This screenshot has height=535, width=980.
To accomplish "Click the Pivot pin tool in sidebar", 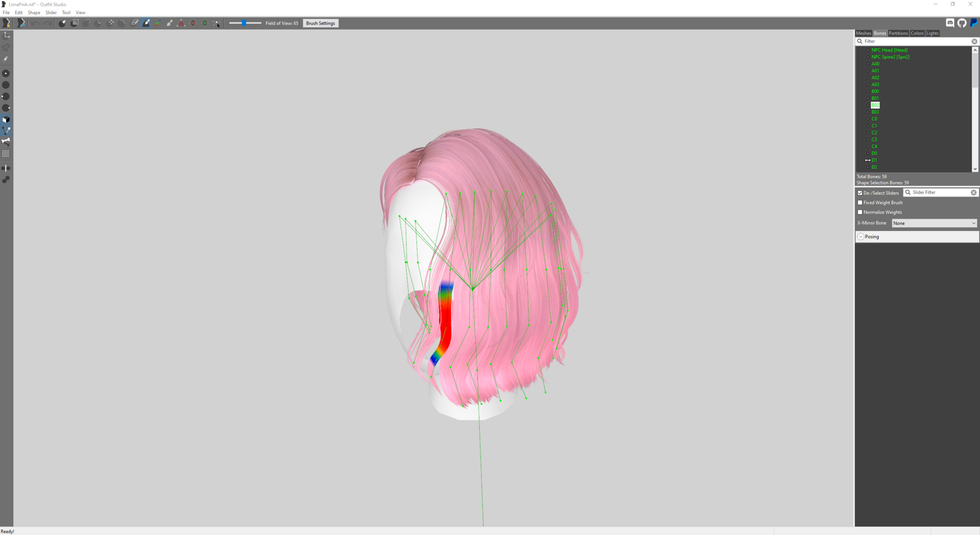I will (6, 47).
